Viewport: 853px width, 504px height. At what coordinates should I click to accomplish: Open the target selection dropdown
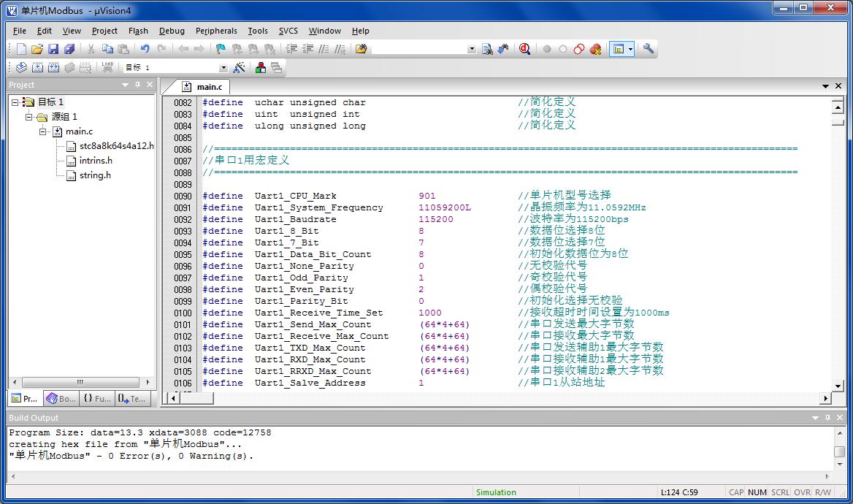(x=223, y=67)
